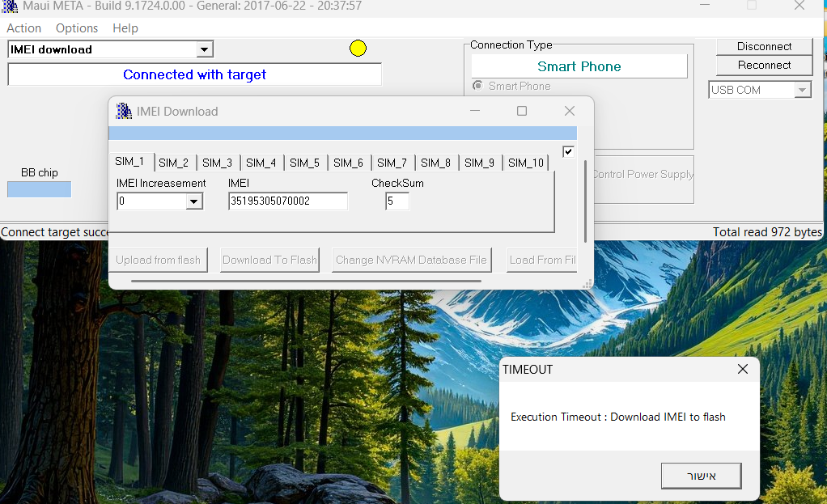The image size is (827, 504).
Task: Close the TIMEOUT error dialog with X
Action: [742, 369]
